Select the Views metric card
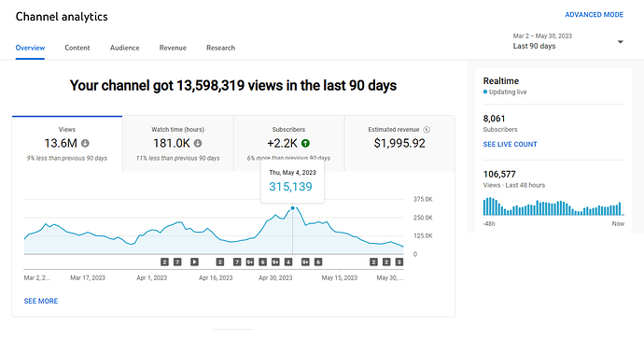Viewport: 644px width, 340px height. click(x=67, y=144)
